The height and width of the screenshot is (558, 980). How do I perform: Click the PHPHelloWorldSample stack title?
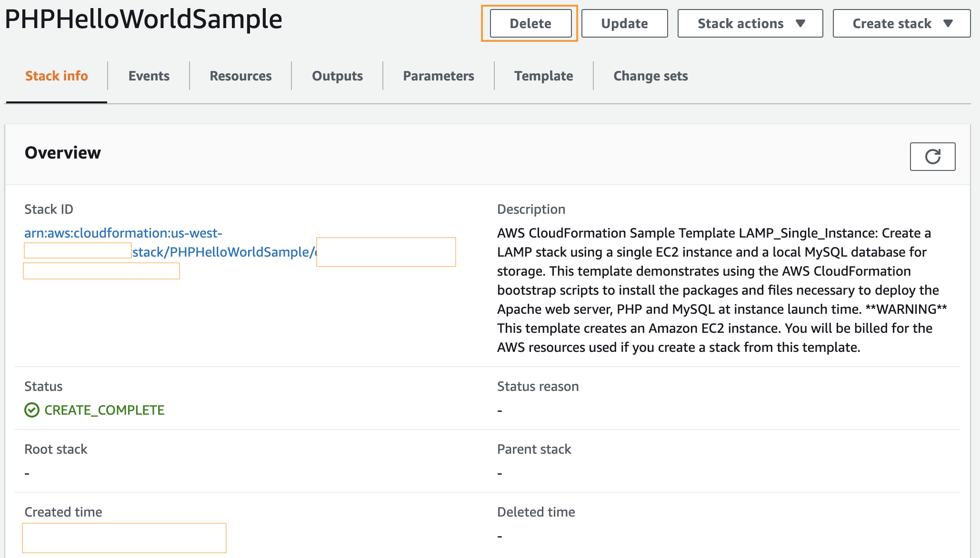(143, 19)
